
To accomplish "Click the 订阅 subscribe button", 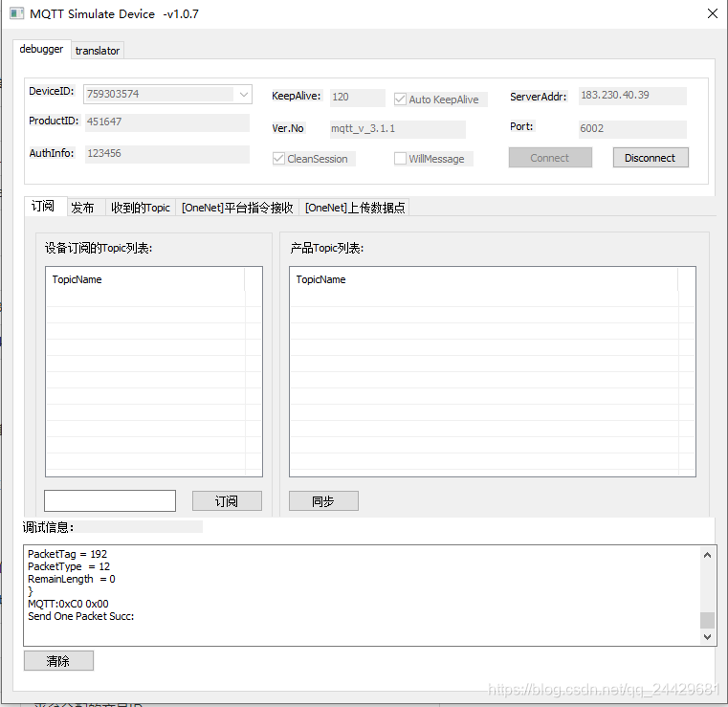I will pos(227,501).
